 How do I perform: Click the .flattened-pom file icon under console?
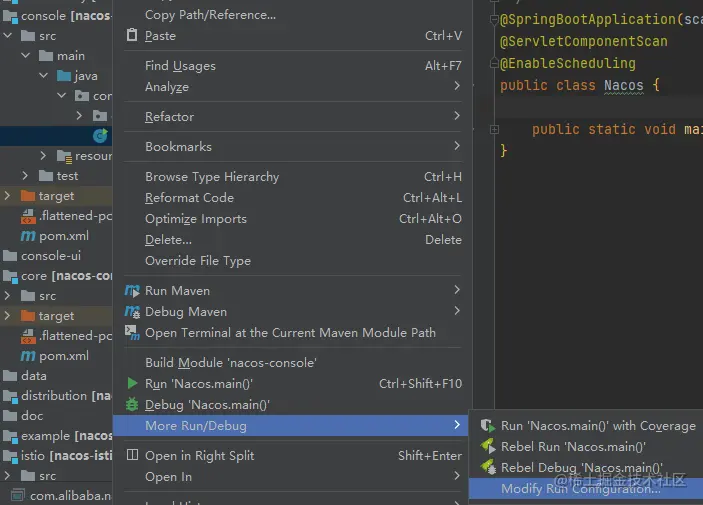[28, 216]
